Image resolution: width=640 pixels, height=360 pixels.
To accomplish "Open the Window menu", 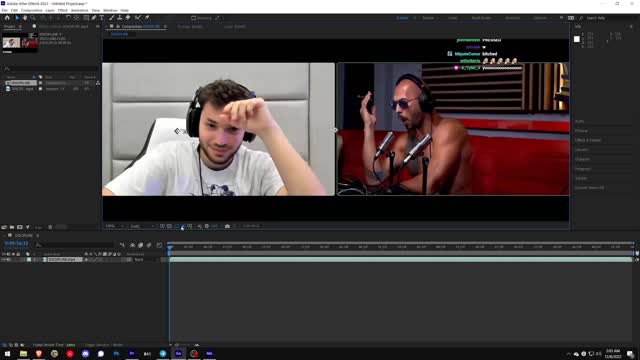I will click(110, 10).
